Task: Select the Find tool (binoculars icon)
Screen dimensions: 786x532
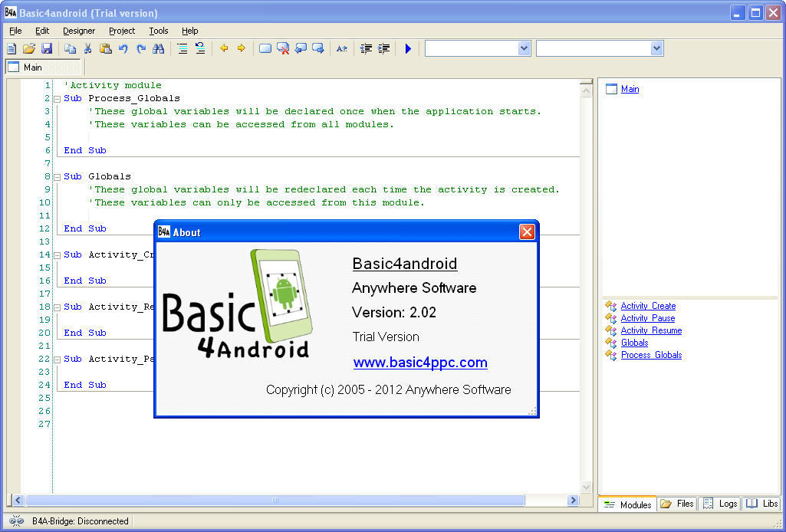Action: click(x=159, y=48)
